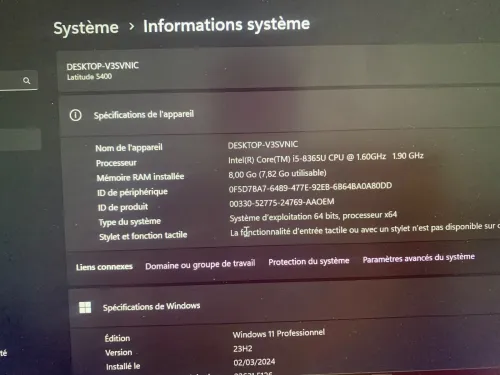The height and width of the screenshot is (375, 500).
Task: Click the Windows logo beside Spécifications de Windows
Action: [85, 307]
